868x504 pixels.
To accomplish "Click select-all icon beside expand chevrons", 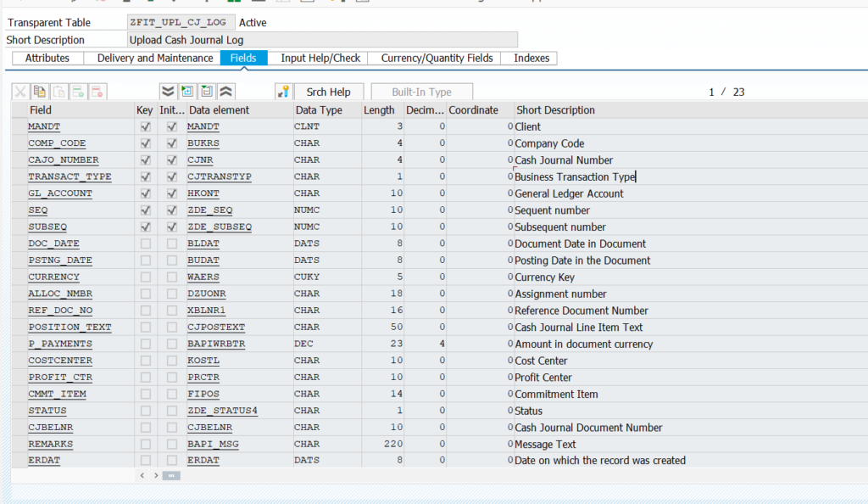I will click(187, 92).
